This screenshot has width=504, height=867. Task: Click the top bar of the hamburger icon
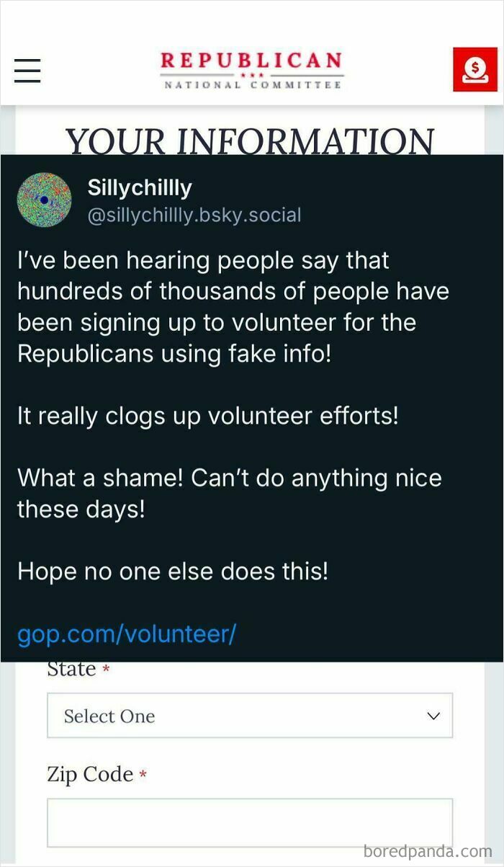coord(27,61)
